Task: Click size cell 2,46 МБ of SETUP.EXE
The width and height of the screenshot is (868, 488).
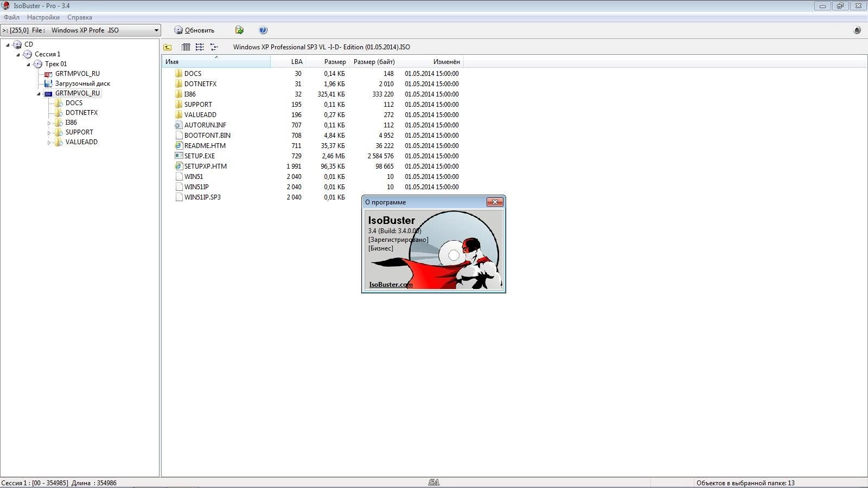Action: pos(333,156)
